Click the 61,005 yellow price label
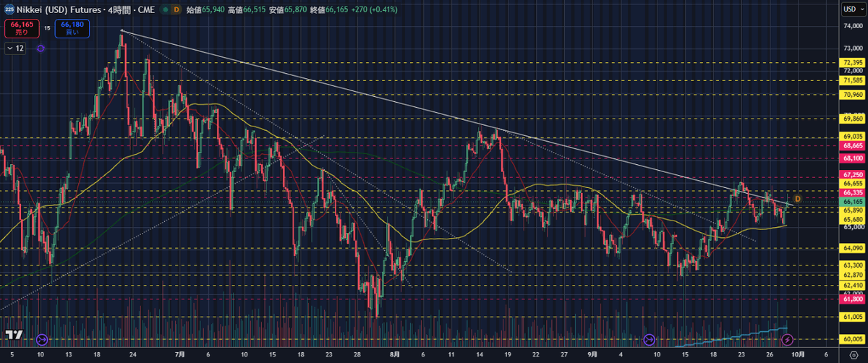This screenshot has width=868, height=363. point(851,317)
